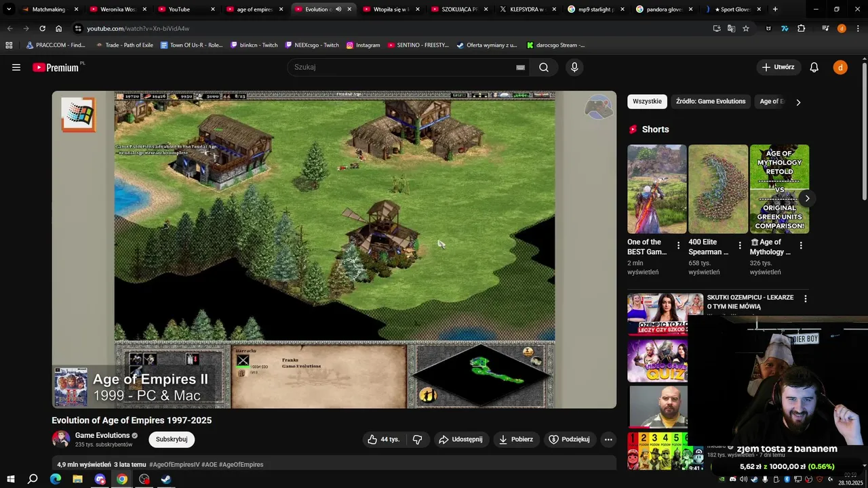Image resolution: width=868 pixels, height=488 pixels.
Task: Open YouTube notifications bell
Action: pyautogui.click(x=814, y=67)
